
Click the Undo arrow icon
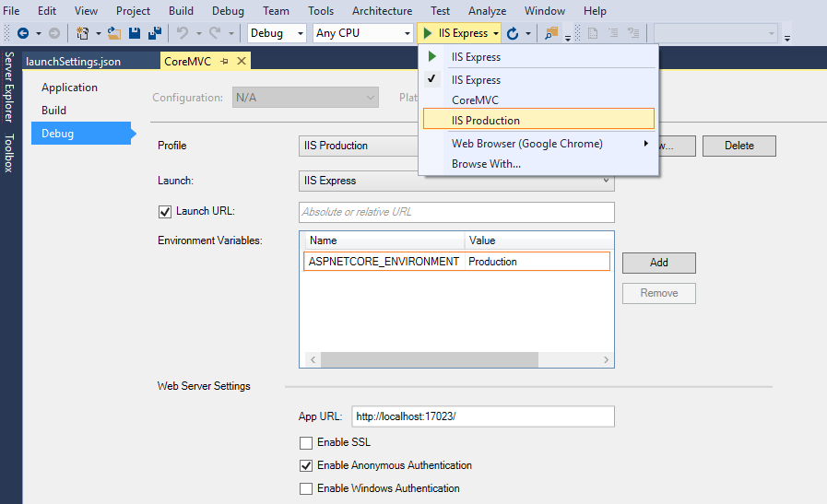183,33
